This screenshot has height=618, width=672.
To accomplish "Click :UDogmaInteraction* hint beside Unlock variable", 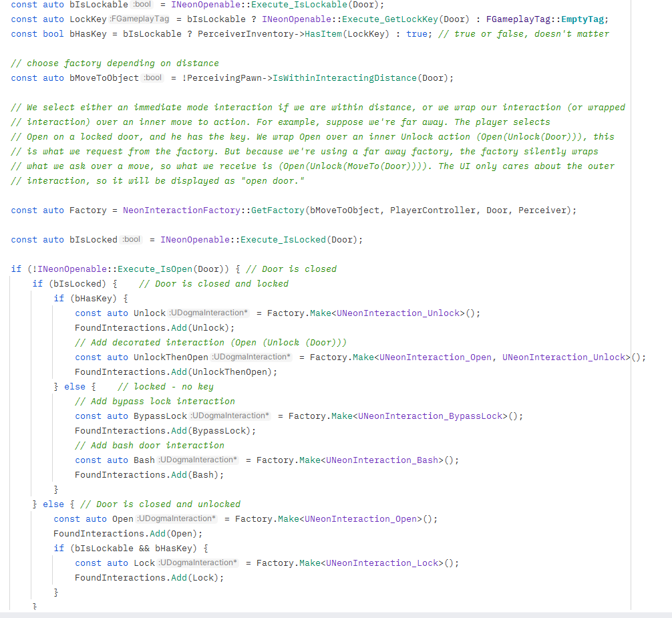I will click(209, 313).
